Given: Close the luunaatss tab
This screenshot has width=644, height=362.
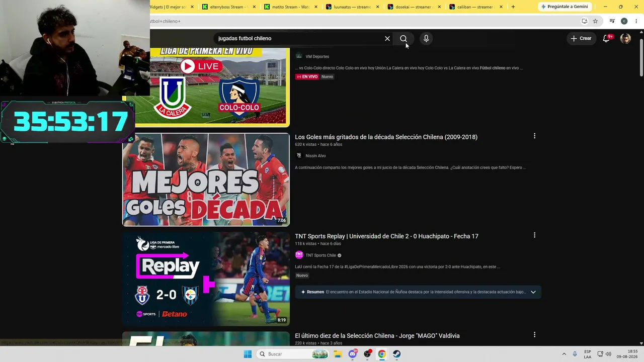Looking at the screenshot, I should [378, 7].
